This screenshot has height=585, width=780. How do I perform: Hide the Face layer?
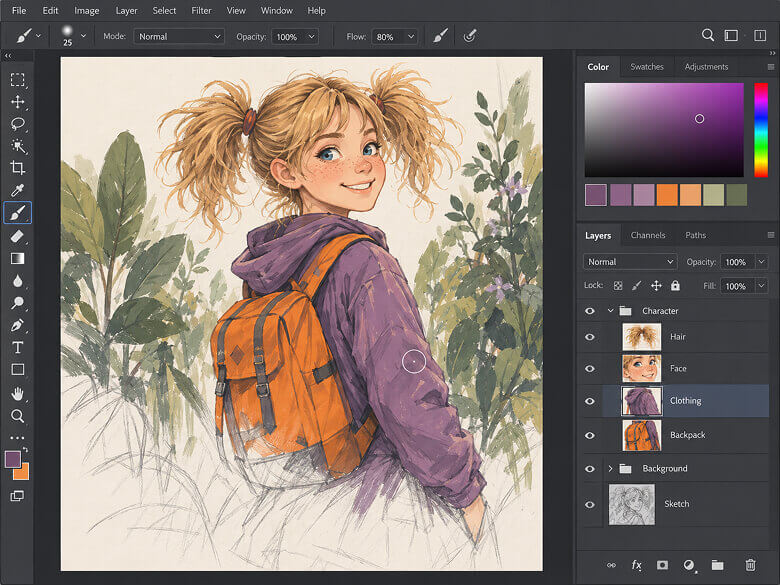click(590, 369)
